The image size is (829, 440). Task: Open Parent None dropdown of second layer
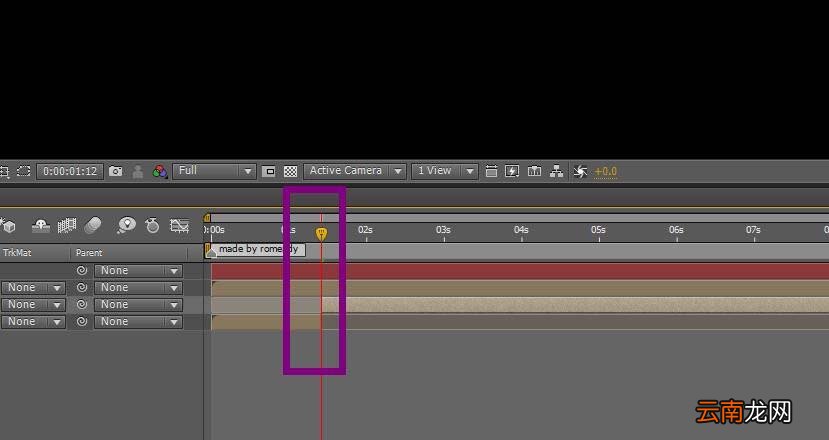[x=139, y=288]
